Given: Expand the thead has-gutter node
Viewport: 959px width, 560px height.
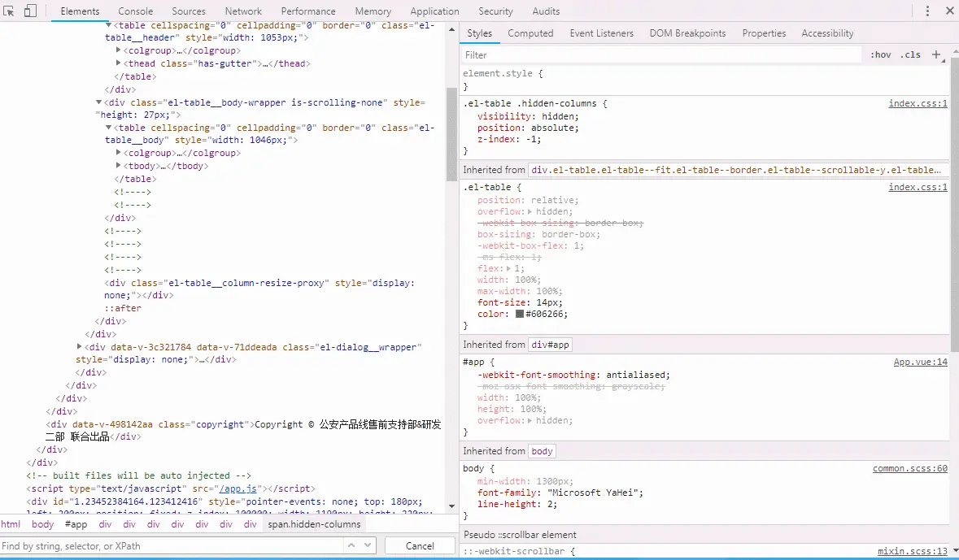Looking at the screenshot, I should tap(119, 63).
